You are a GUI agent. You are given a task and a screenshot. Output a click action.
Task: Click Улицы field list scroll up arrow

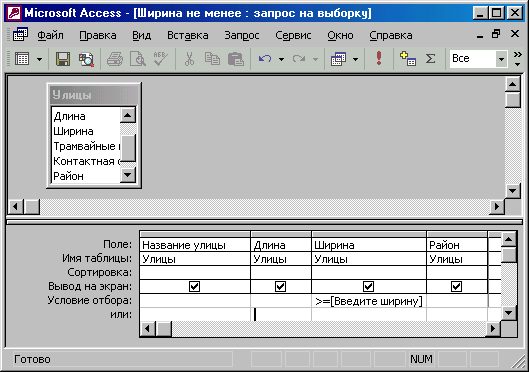pyautogui.click(x=128, y=115)
